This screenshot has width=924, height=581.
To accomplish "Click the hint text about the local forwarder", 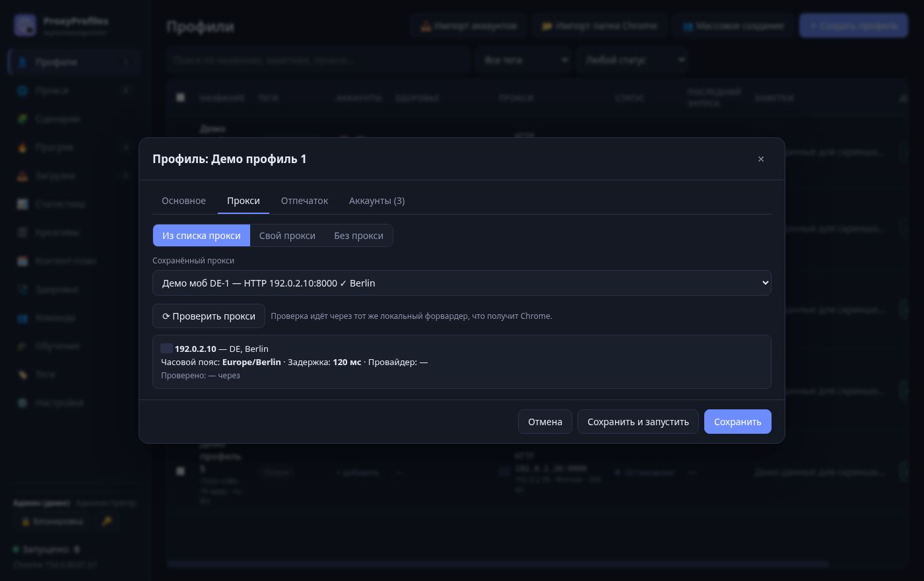I will pyautogui.click(x=411, y=316).
